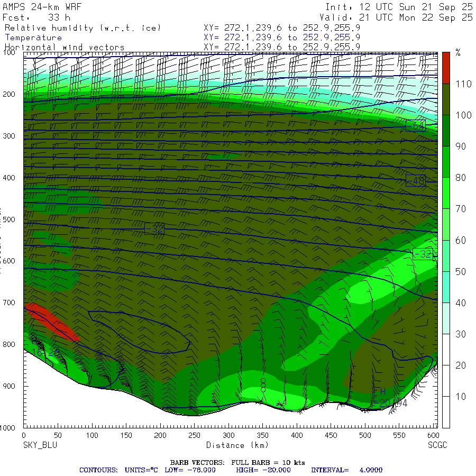
Task: Click the red above-110% colorbar segment
Action: (x=446, y=68)
